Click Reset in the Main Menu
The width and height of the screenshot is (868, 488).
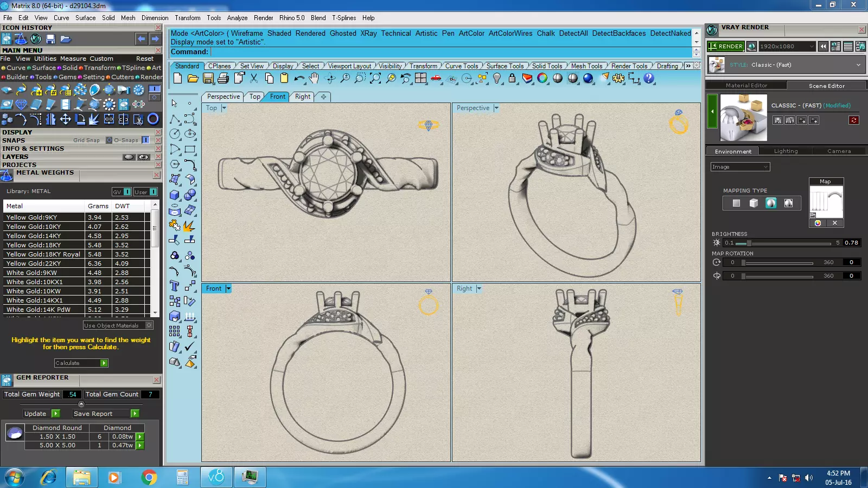point(145,59)
